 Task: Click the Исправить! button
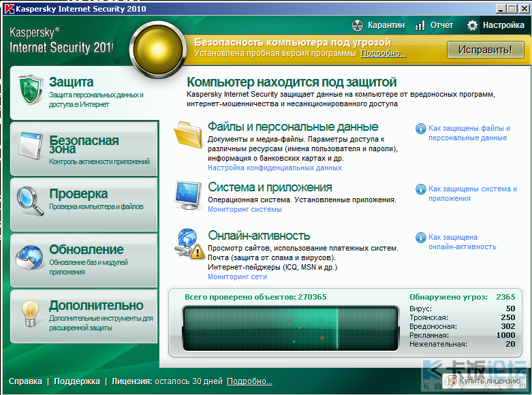[485, 50]
